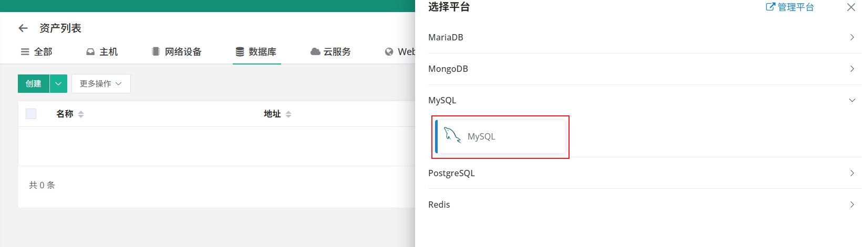Close the 选择平台 panel
This screenshot has height=247, width=868.
(x=851, y=7)
